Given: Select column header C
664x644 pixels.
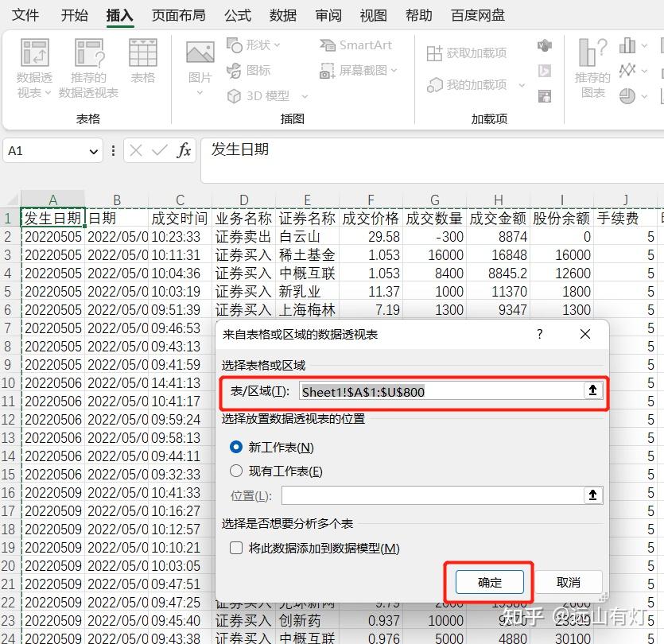Looking at the screenshot, I should 180,200.
